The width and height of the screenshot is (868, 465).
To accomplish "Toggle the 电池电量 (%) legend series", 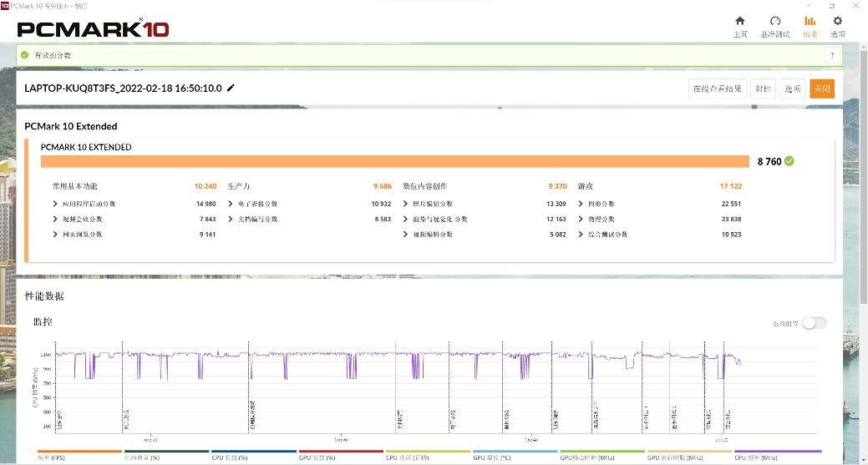I will pos(166,455).
